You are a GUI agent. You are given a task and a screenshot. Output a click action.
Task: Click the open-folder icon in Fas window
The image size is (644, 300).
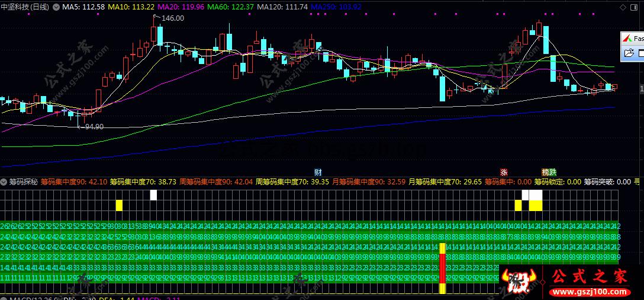tap(629, 53)
